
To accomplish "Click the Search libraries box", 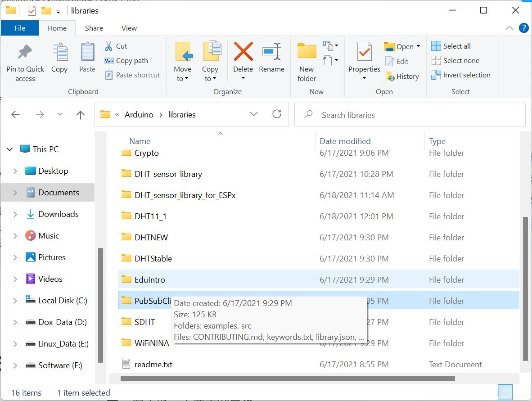I will (x=410, y=115).
